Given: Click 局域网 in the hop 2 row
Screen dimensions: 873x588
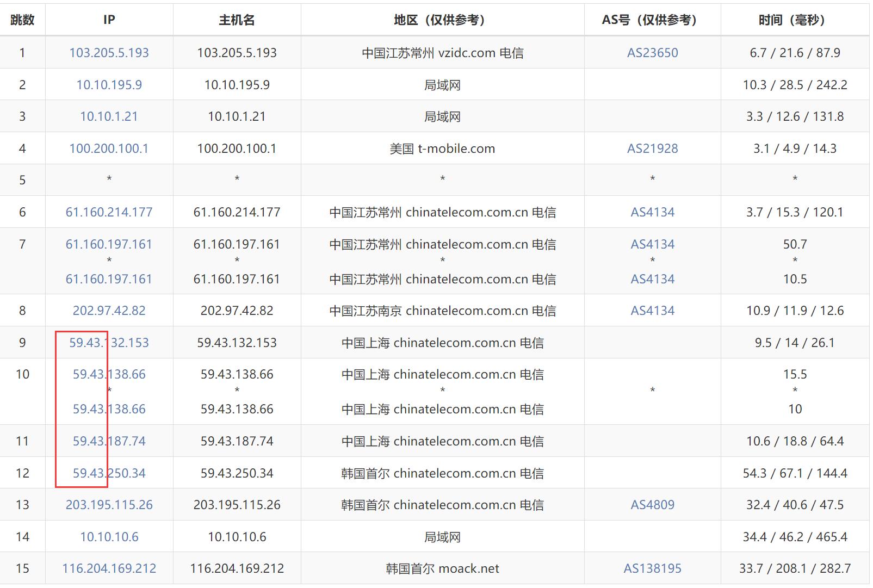Looking at the screenshot, I should click(442, 85).
